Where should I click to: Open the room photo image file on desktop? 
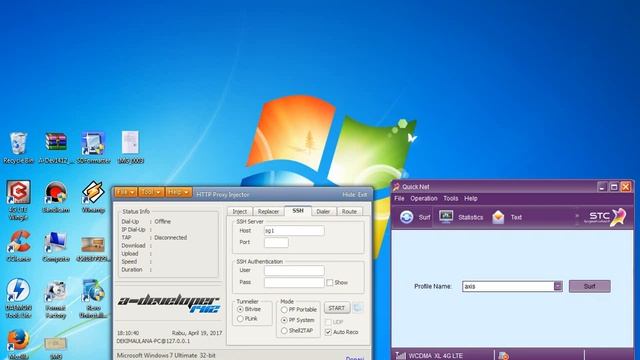(93, 245)
